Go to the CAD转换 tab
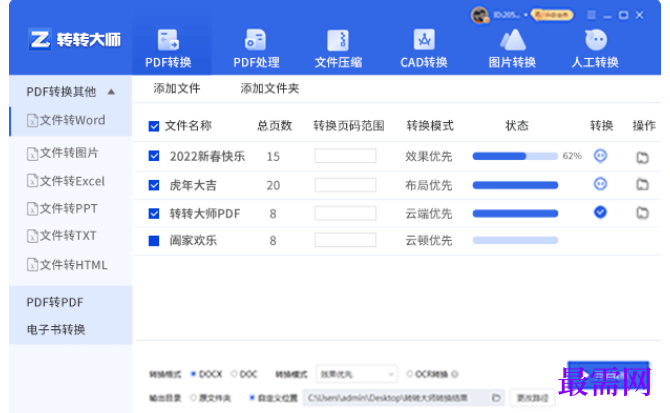The width and height of the screenshot is (670, 413). (x=424, y=48)
